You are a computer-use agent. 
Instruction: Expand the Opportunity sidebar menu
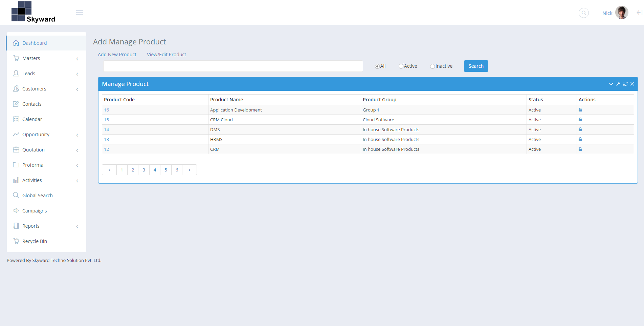click(35, 134)
